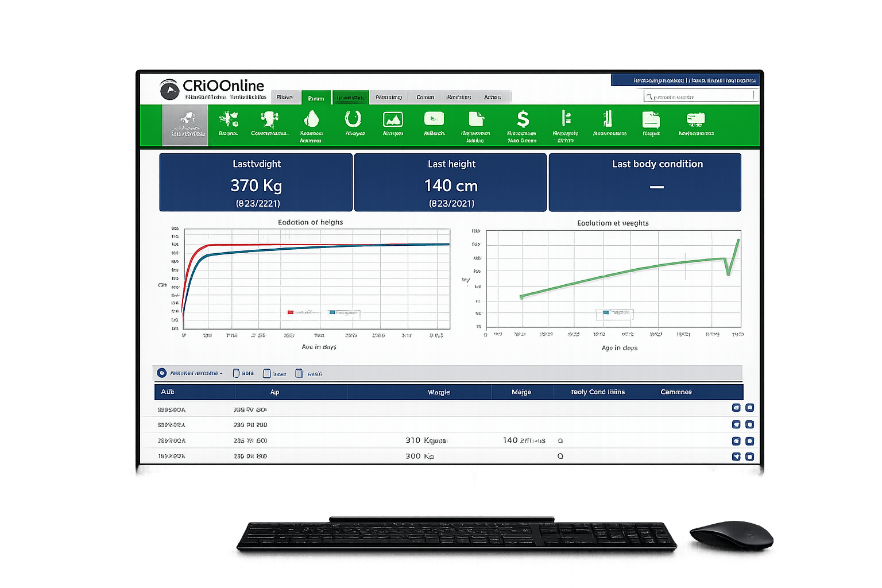
Task: Click the card icon at the toolbar's right end
Action: click(695, 119)
